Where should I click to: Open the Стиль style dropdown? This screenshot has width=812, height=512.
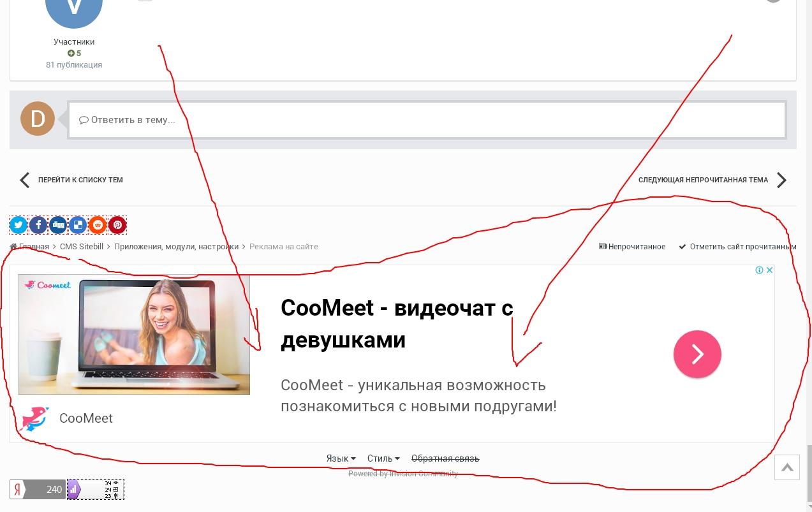(383, 458)
